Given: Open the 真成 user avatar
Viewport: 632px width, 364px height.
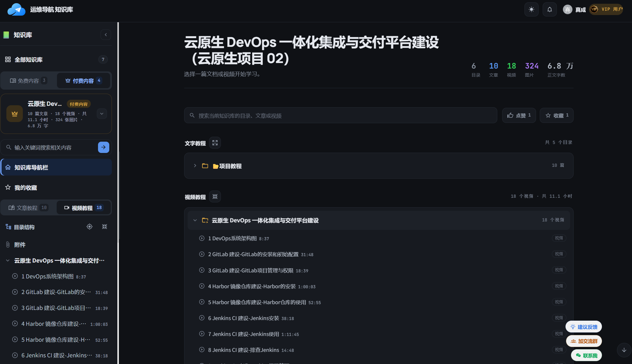Looking at the screenshot, I should click(x=568, y=10).
